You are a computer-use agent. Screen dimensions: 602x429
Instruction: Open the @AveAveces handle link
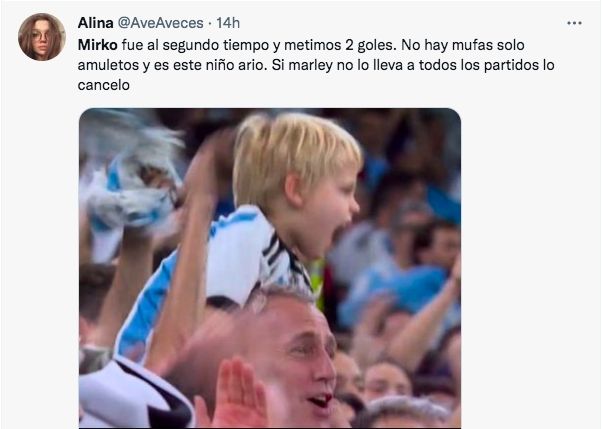[160, 23]
